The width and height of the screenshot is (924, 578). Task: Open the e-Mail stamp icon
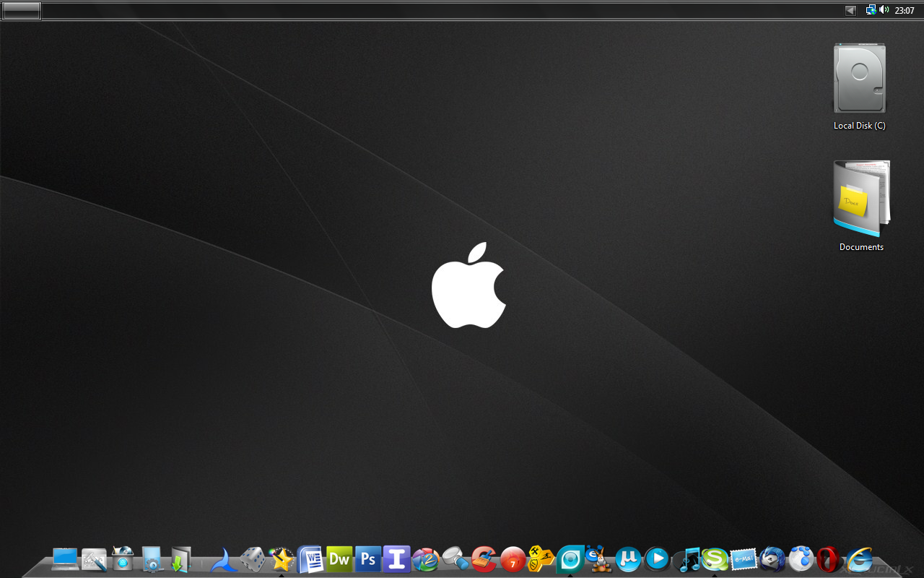744,560
